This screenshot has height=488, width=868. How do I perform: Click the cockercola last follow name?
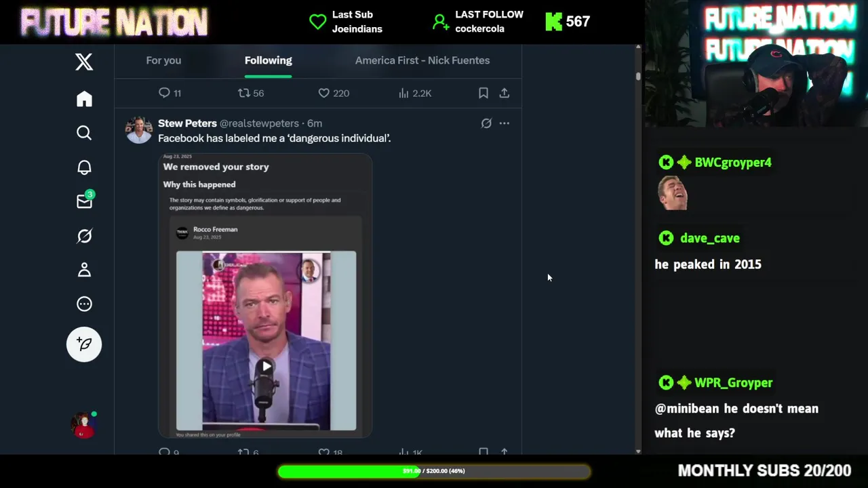480,29
